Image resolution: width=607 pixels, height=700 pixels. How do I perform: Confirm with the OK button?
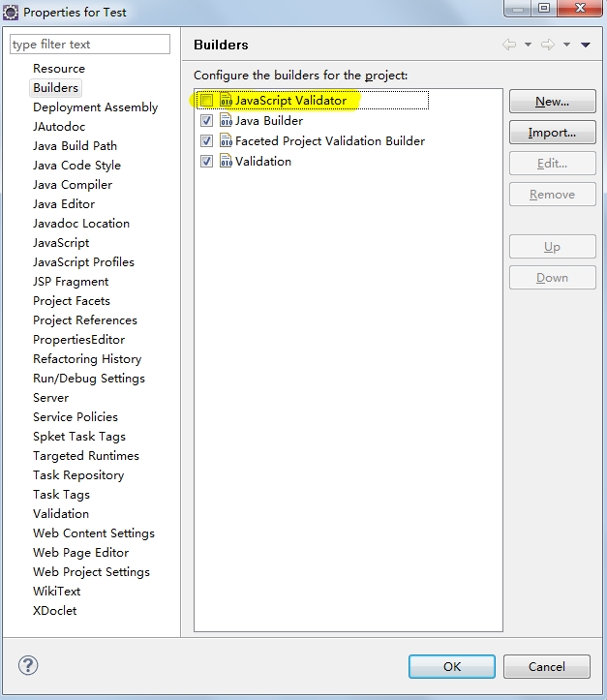pos(452,666)
